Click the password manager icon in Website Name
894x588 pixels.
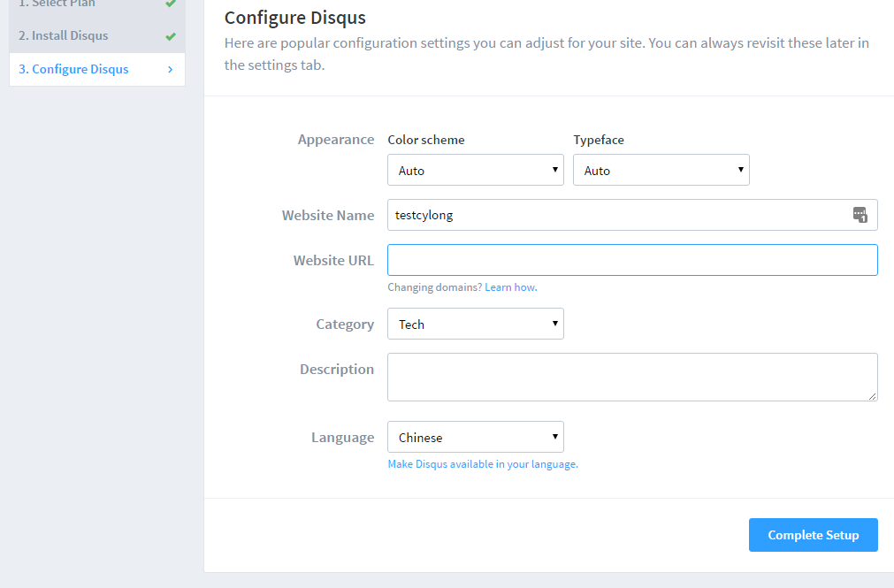click(860, 215)
